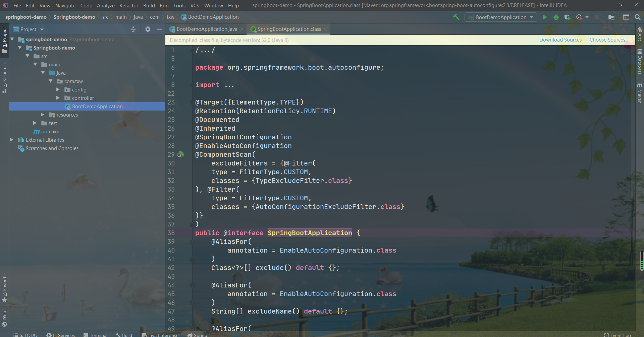
Task: Open Project panel settings gear
Action: coord(148,29)
